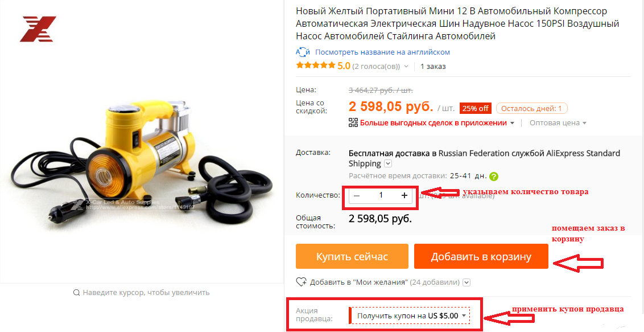Click the QR code icon for app deals
The width and height of the screenshot is (644, 332).
coord(353,122)
